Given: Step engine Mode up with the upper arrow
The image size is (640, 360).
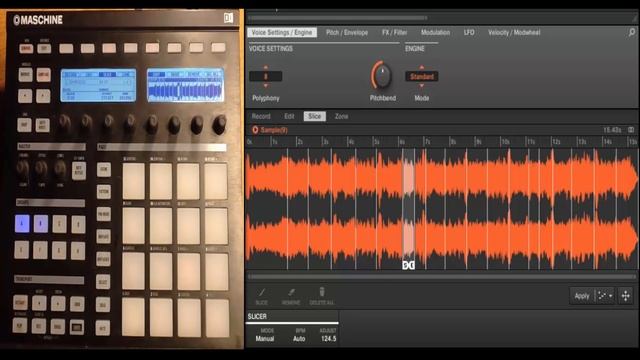Looking at the screenshot, I should (422, 67).
